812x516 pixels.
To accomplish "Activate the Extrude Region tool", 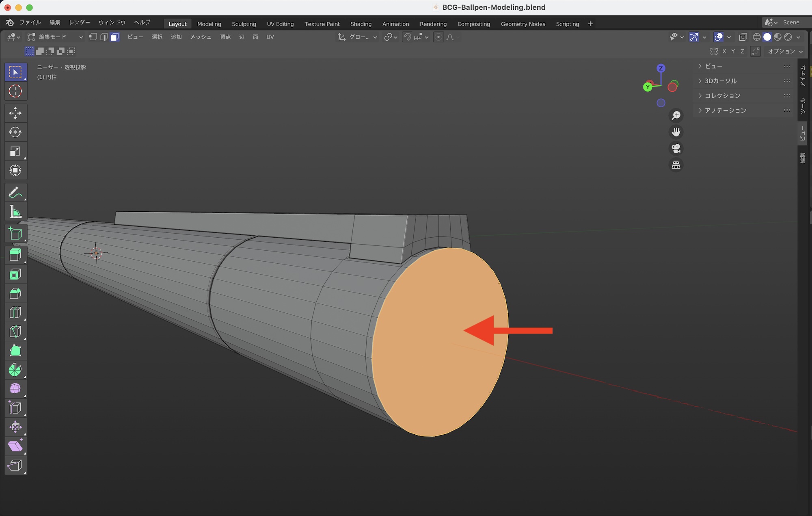I will tap(15, 255).
